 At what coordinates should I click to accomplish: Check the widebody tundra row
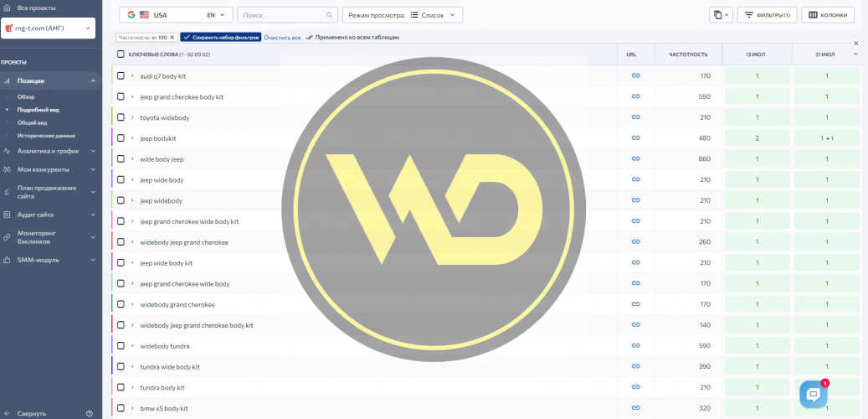click(121, 346)
